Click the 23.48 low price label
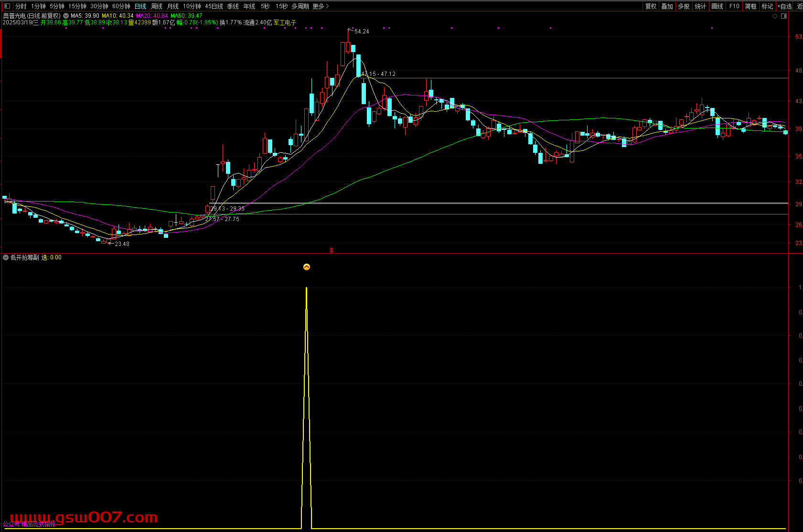This screenshot has height=532, width=803. 122,244
